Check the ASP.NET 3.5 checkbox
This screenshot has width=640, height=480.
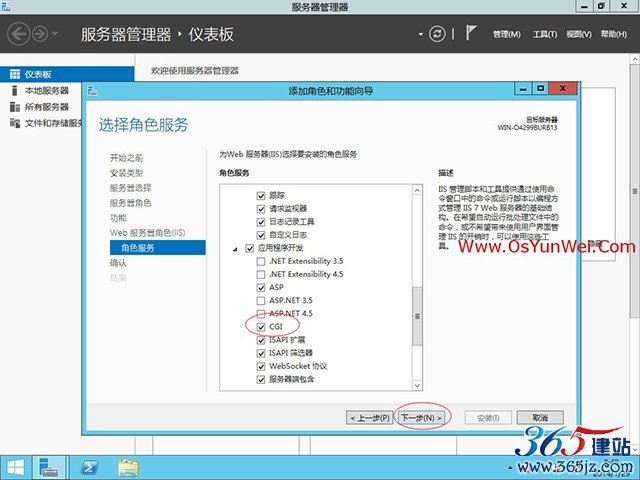(x=261, y=301)
